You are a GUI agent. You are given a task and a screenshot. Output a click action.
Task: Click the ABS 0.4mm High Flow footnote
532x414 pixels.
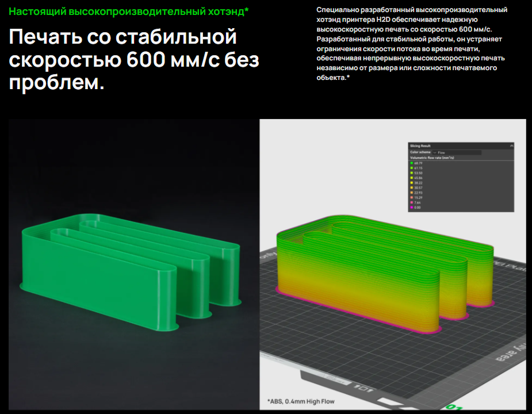click(301, 401)
